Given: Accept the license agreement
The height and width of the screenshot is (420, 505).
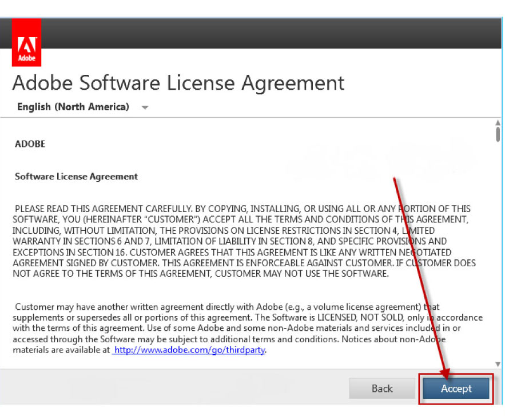Looking at the screenshot, I should tap(456, 389).
